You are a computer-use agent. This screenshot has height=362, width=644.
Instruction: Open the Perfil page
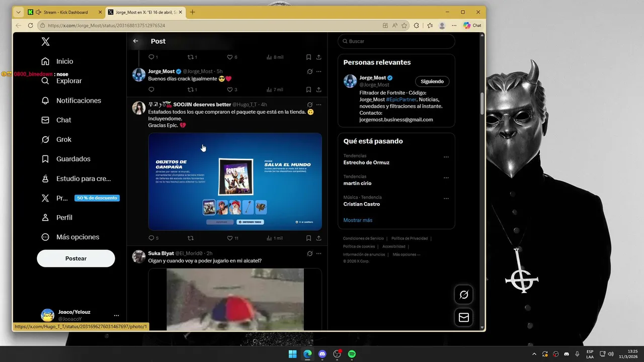57,218
